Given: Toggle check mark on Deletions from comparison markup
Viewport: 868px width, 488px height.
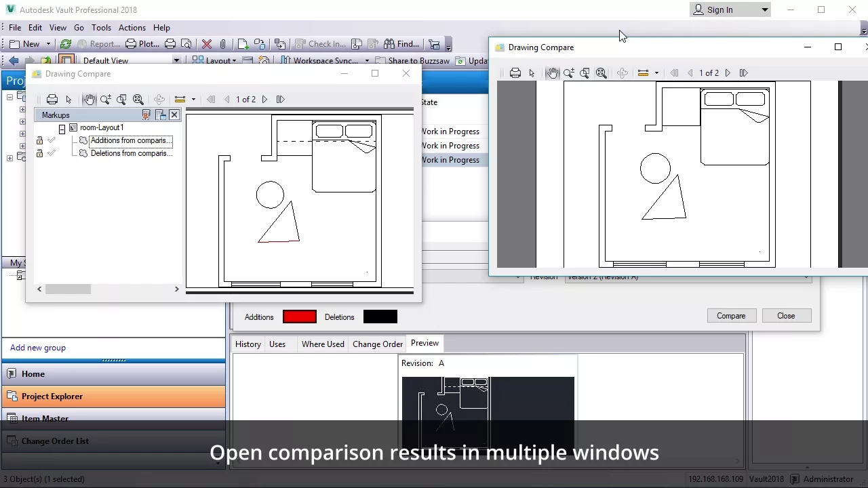Looking at the screenshot, I should pyautogui.click(x=52, y=153).
